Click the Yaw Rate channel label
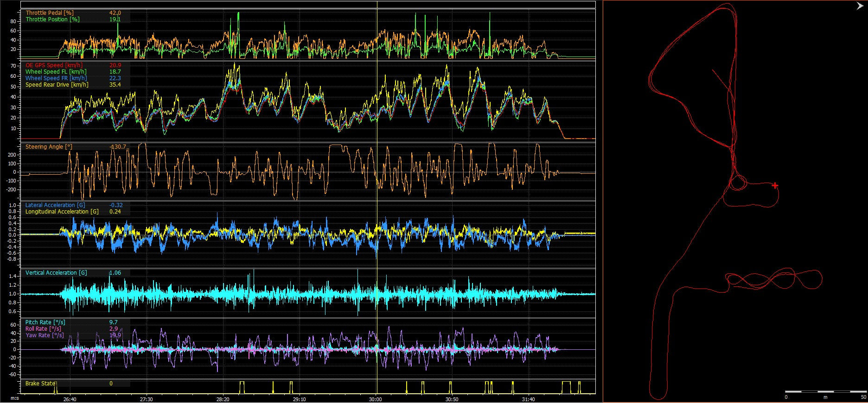 [x=44, y=335]
